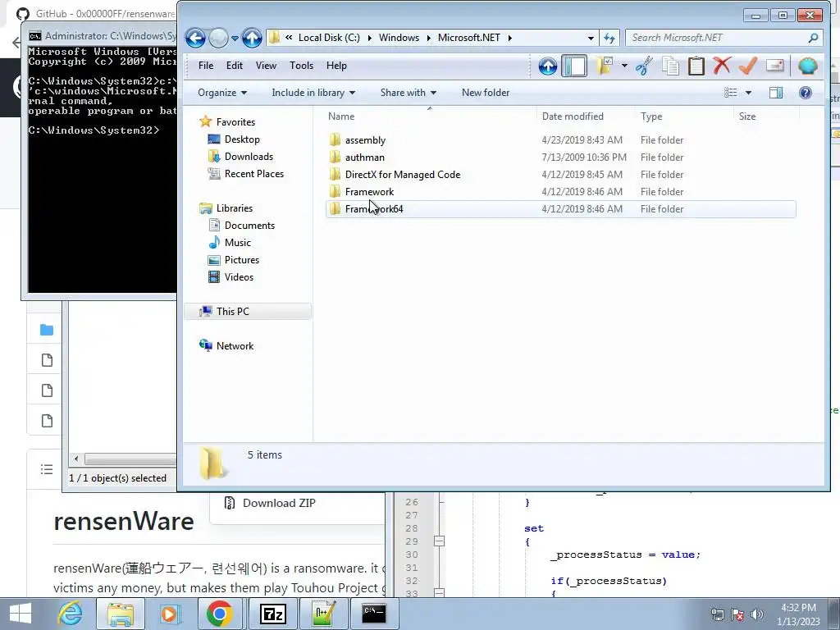Click the orange checkmark Properties icon
Viewport: 840px width, 630px height.
point(748,66)
